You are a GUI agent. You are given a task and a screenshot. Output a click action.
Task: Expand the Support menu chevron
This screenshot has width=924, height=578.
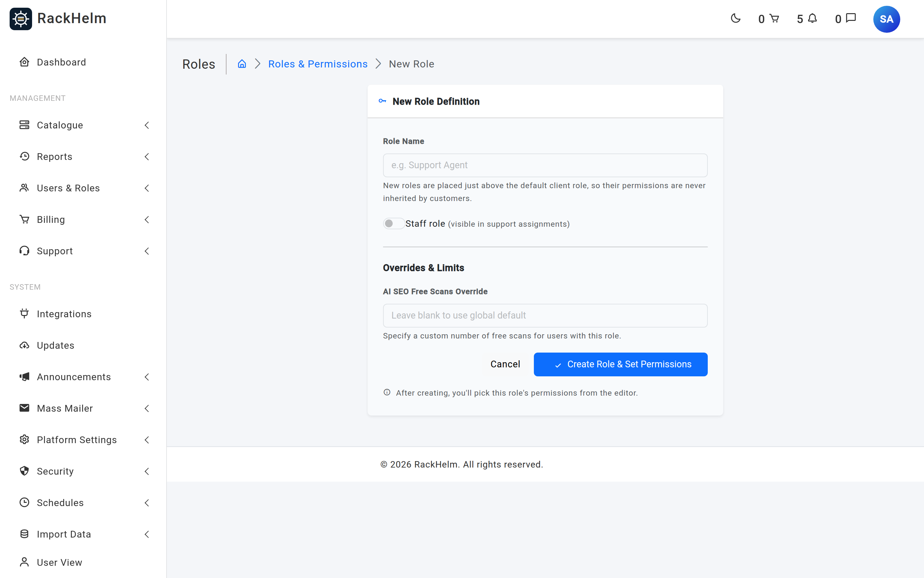pos(147,251)
